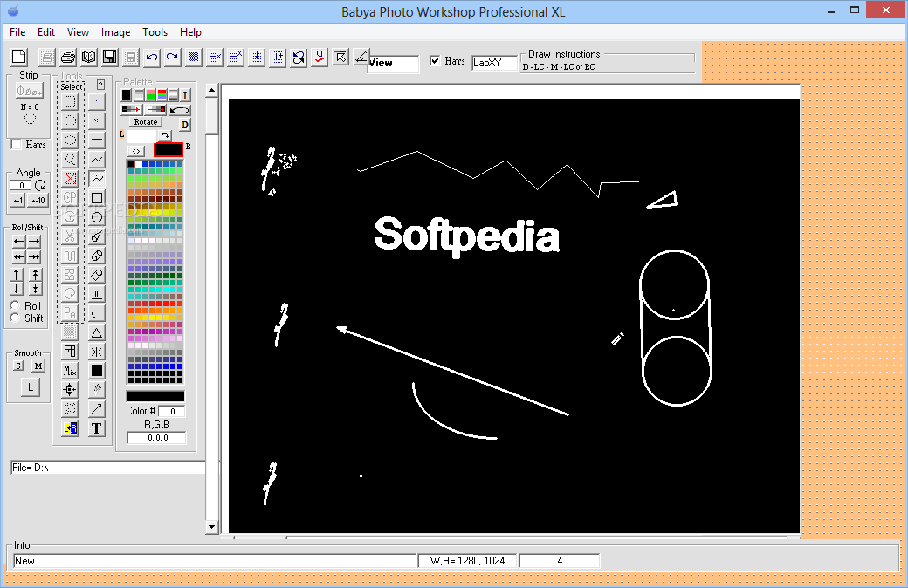Select the circle shape tool

tap(97, 217)
